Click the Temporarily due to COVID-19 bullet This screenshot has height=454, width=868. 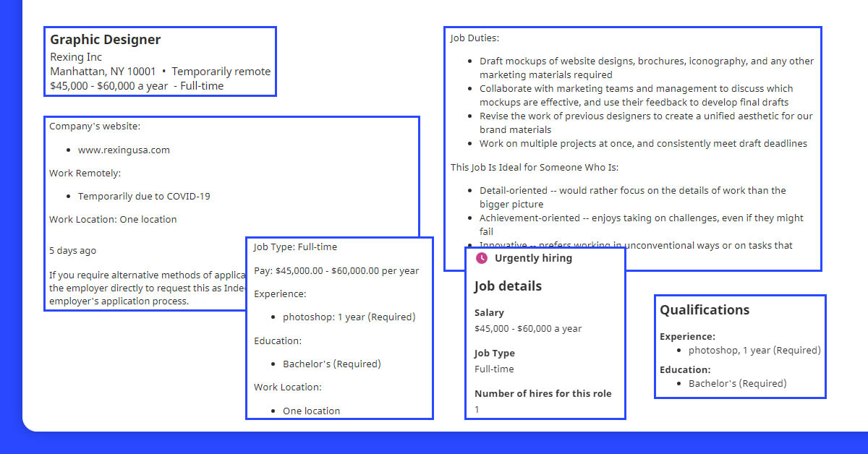[144, 197]
